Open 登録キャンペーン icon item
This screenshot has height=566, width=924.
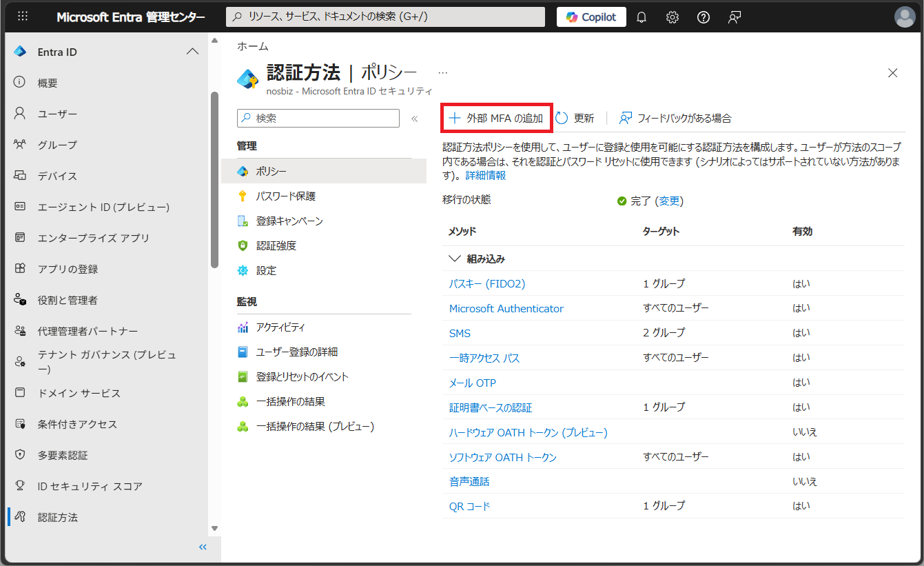(242, 221)
